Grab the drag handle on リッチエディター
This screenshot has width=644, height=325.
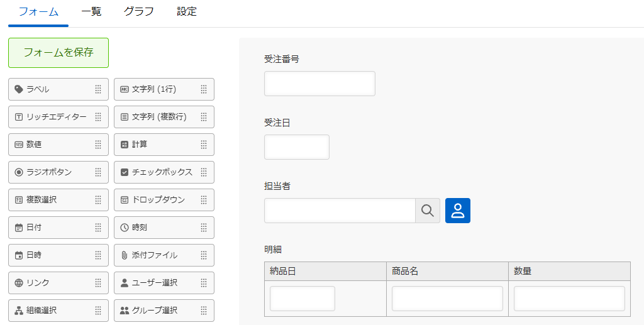point(97,117)
